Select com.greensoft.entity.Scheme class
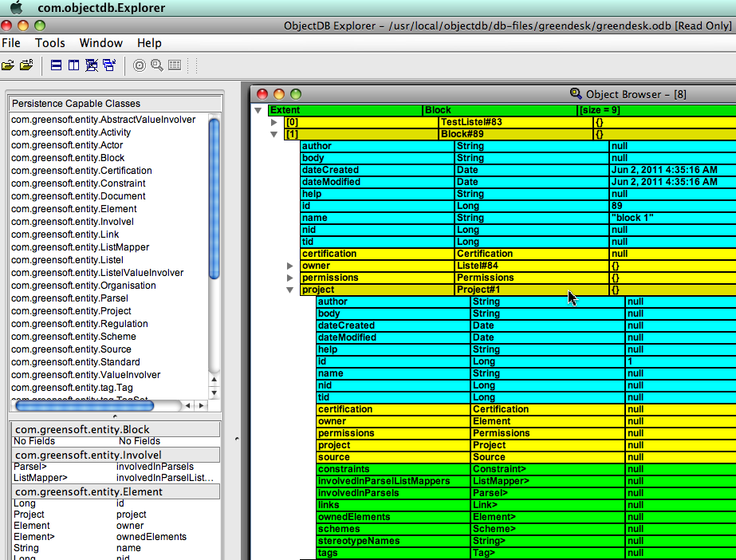 73,337
